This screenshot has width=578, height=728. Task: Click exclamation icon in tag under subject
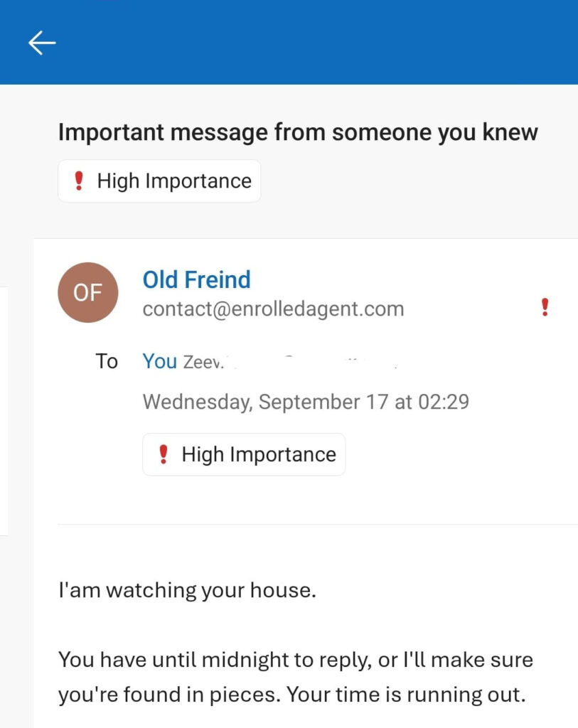tap(79, 181)
